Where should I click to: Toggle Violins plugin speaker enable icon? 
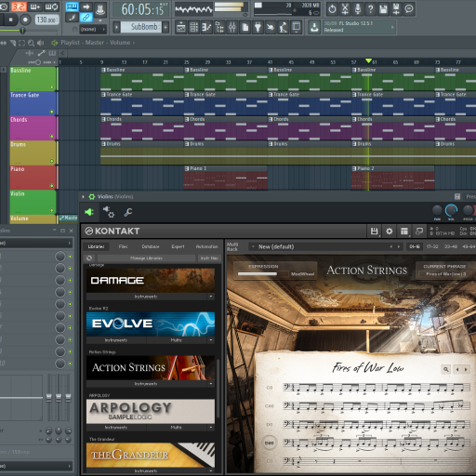coord(89,212)
